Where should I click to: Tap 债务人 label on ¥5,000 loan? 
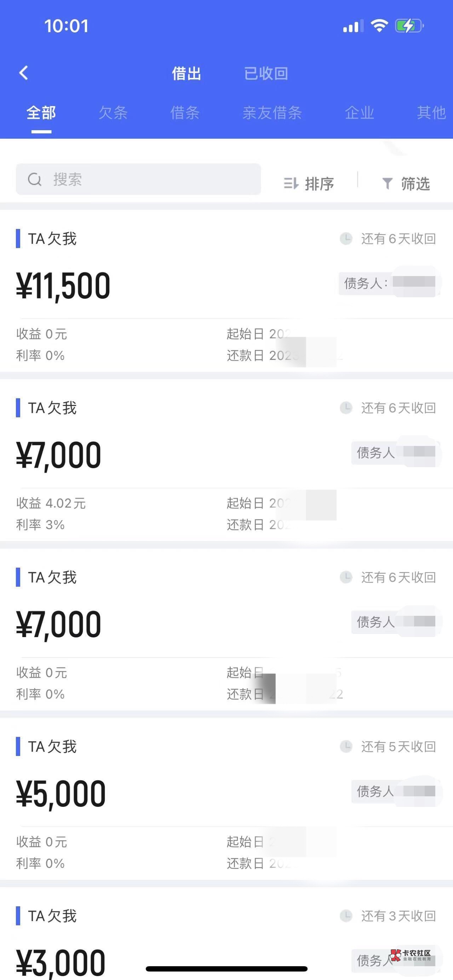pos(375,791)
